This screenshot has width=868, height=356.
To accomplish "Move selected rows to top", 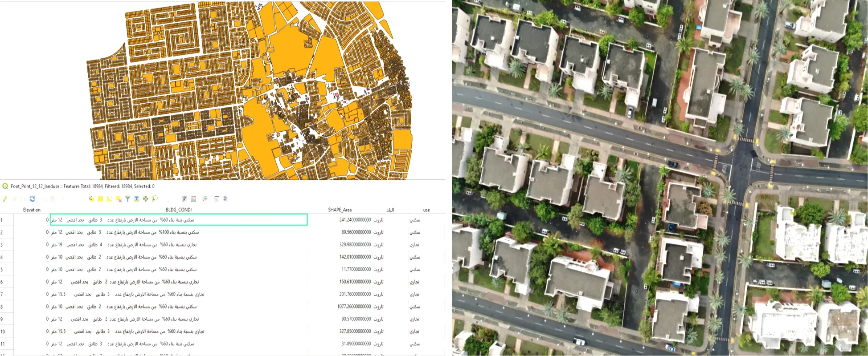I will tap(136, 199).
